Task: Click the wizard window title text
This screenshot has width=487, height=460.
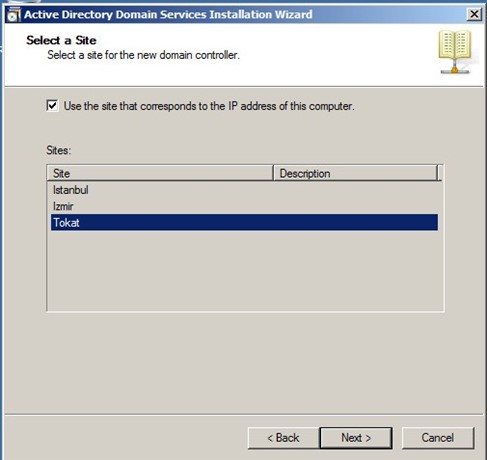Action: [168, 14]
